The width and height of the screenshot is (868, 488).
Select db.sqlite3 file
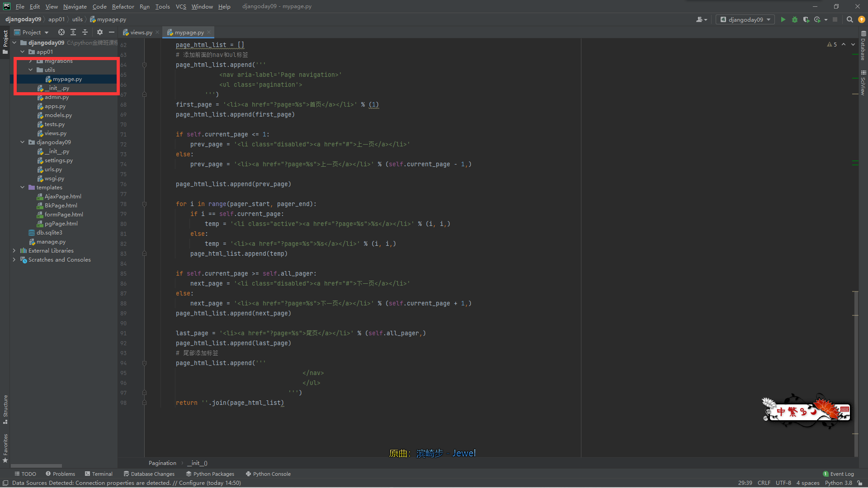pos(49,232)
